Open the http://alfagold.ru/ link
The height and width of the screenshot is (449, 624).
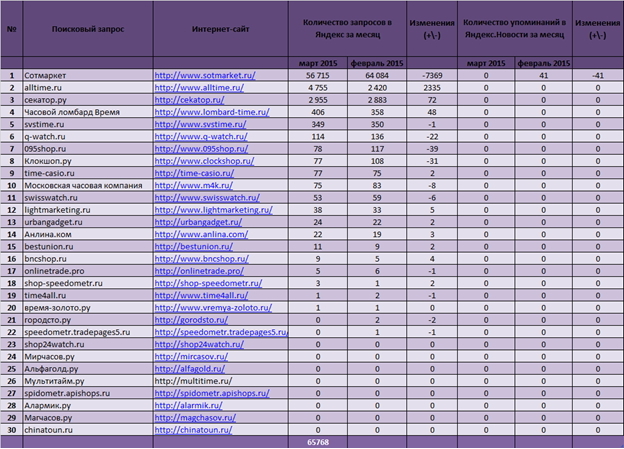pyautogui.click(x=189, y=369)
